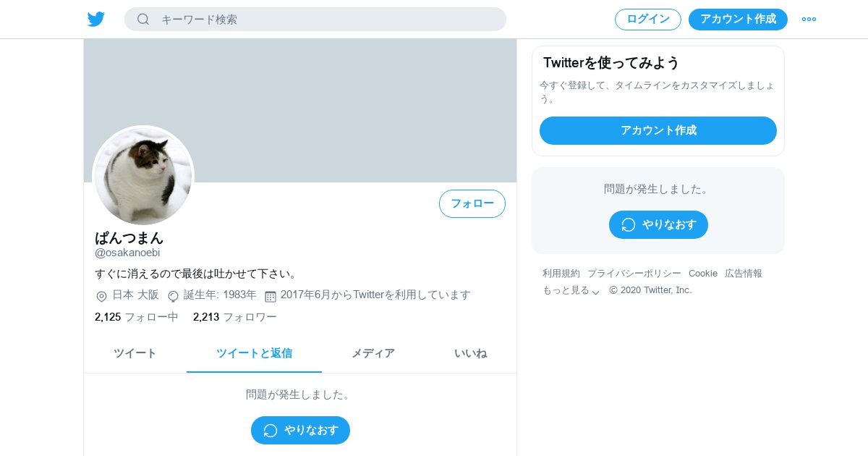The height and width of the screenshot is (456, 868).
Task: Click the birthday balloon icon
Action: click(173, 296)
